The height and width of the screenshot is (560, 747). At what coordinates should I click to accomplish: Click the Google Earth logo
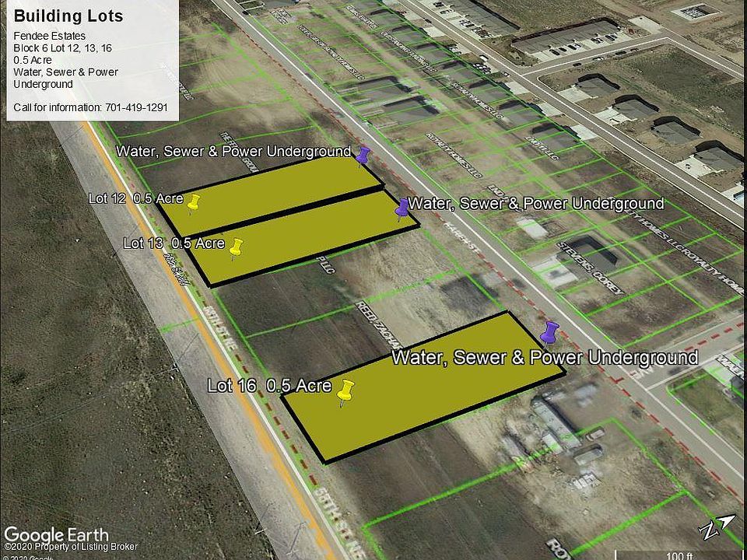tap(56, 534)
